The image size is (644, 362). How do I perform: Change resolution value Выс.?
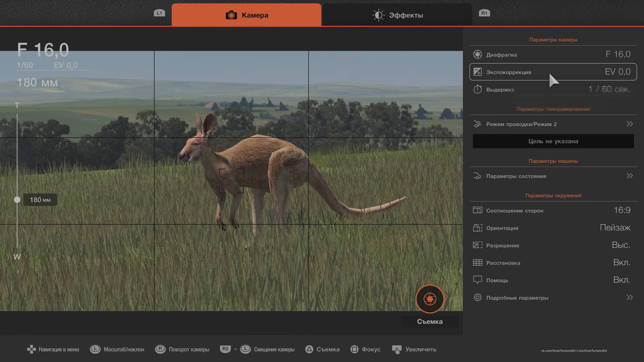click(621, 245)
